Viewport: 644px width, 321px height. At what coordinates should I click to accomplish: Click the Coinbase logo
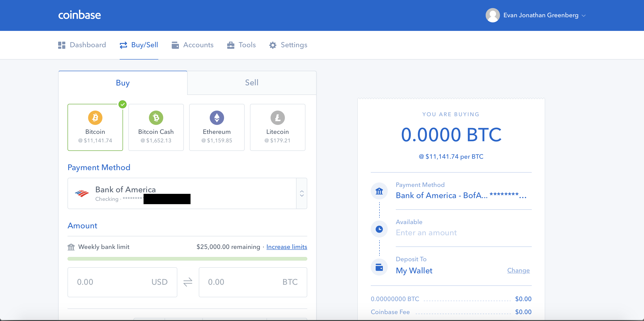[80, 15]
